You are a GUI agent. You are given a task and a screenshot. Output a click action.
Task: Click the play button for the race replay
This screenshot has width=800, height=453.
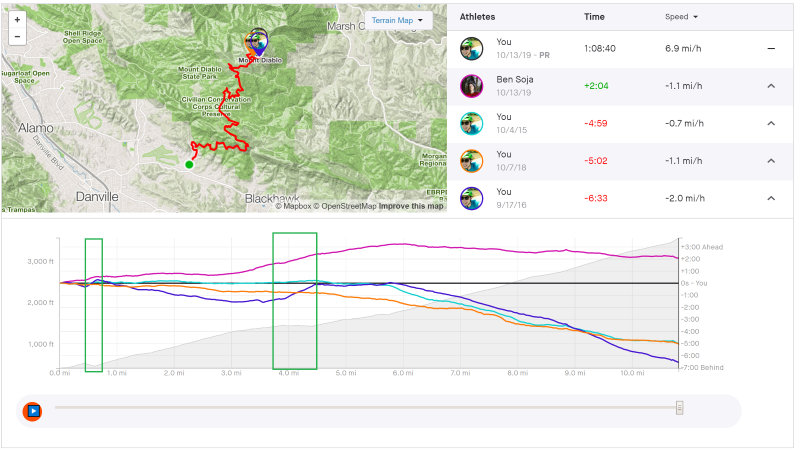pyautogui.click(x=33, y=410)
